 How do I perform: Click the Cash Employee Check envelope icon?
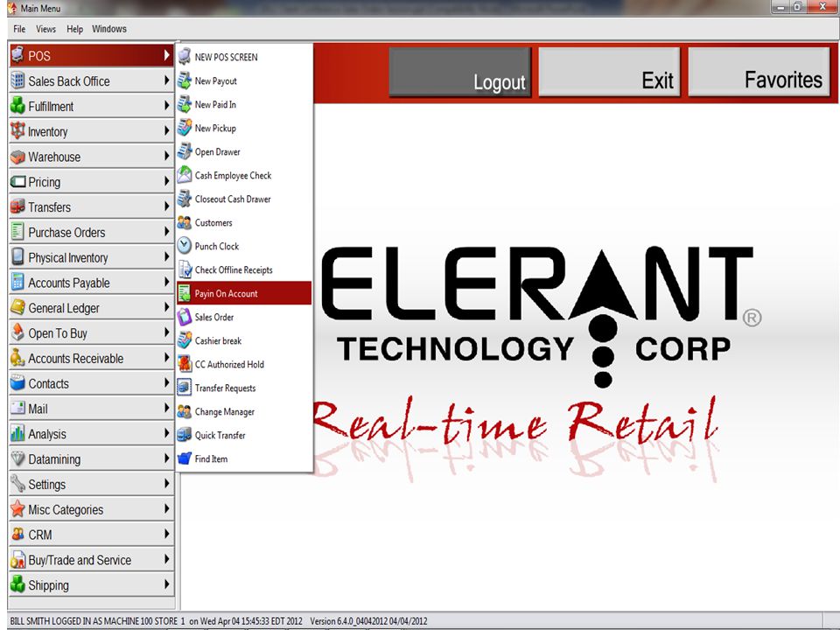coord(185,175)
